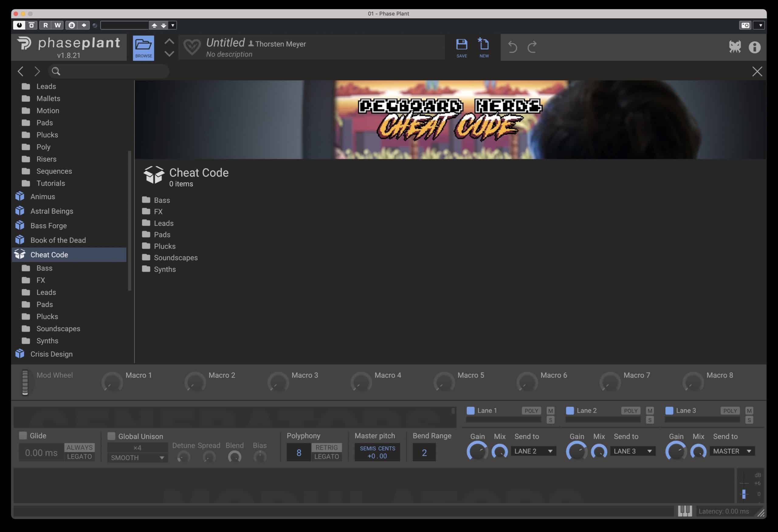
Task: Open Lane 2 Send to LANE 3 dropdown
Action: pos(633,451)
